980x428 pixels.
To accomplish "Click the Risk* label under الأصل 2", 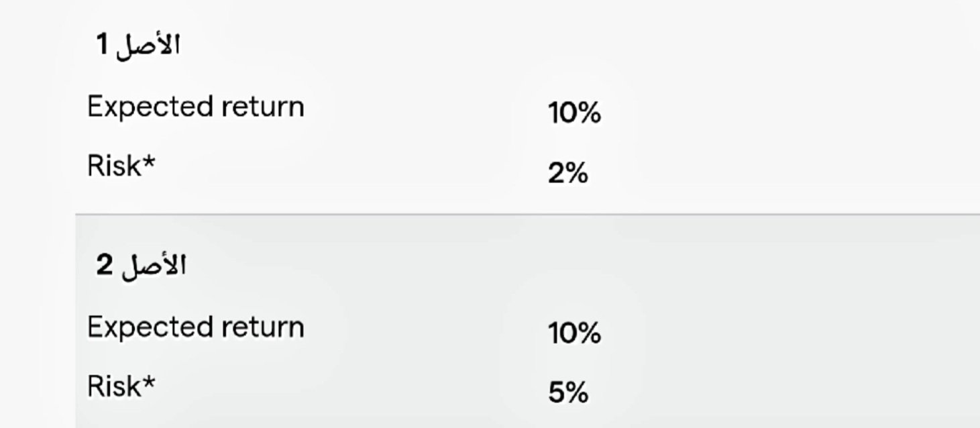I will 121,386.
